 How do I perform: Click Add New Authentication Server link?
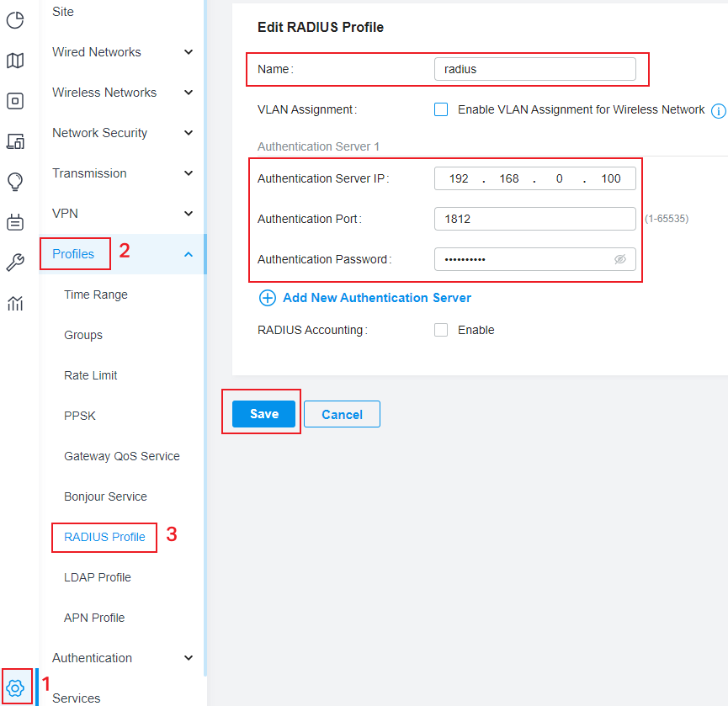click(x=365, y=298)
